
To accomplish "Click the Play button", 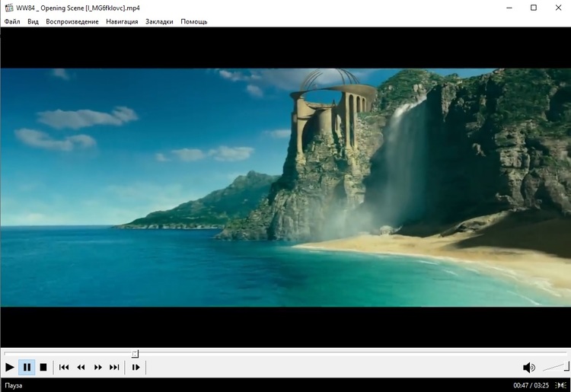I will [10, 367].
